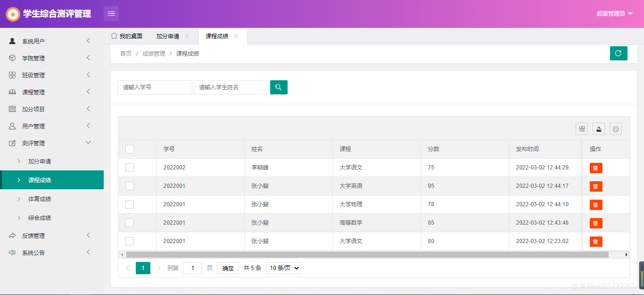The height and width of the screenshot is (295, 644).
Task: Click the jump-to page number field
Action: (193, 268)
